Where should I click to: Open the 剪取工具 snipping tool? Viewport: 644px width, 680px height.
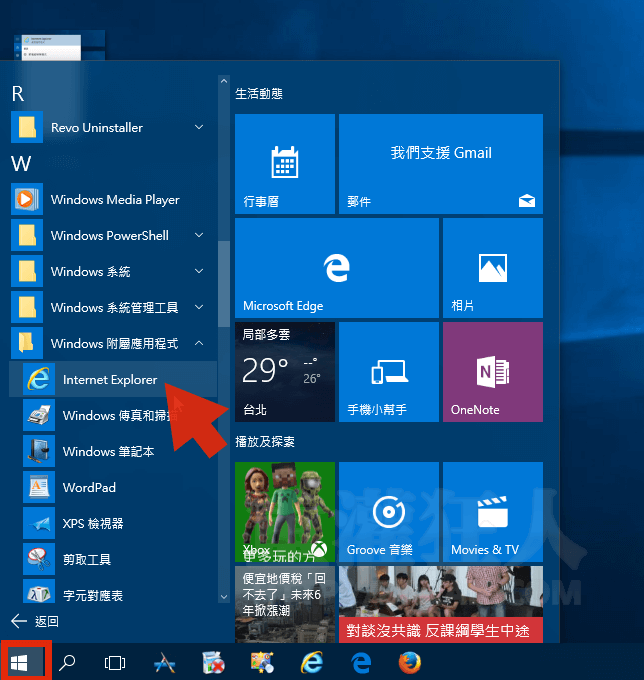pos(86,560)
